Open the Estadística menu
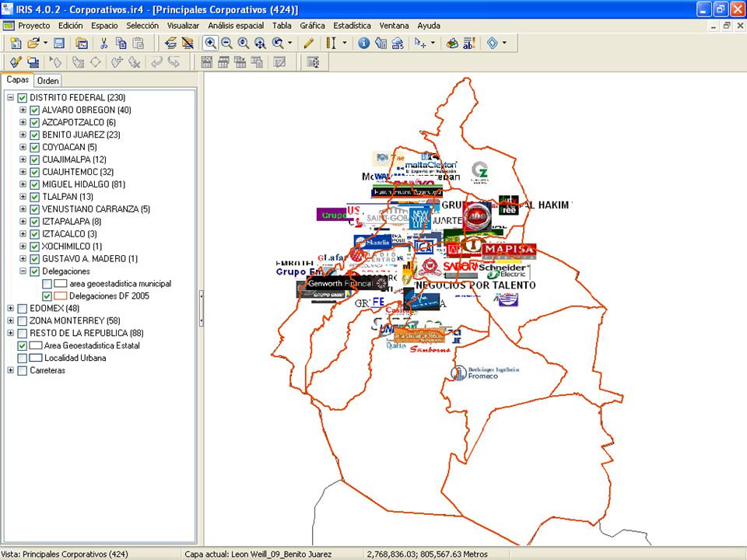 click(x=352, y=26)
